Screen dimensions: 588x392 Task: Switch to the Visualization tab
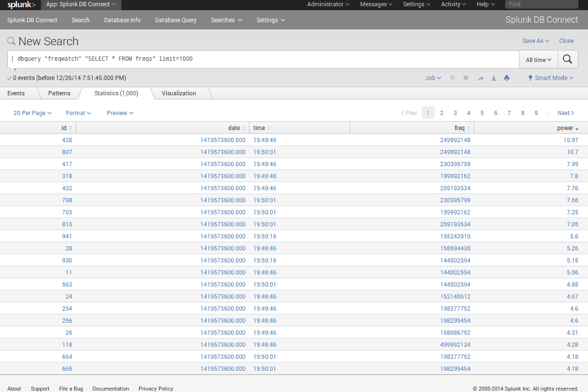pos(179,93)
